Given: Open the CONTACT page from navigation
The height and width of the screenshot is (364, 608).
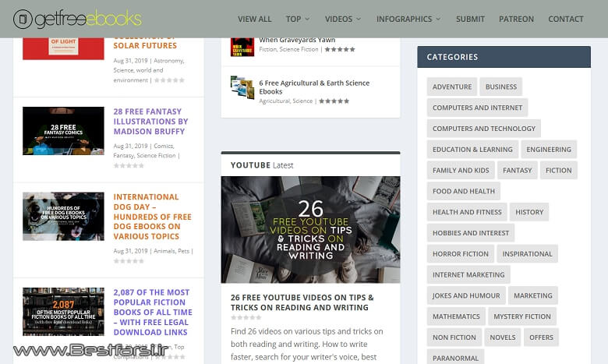Looking at the screenshot, I should pos(565,19).
